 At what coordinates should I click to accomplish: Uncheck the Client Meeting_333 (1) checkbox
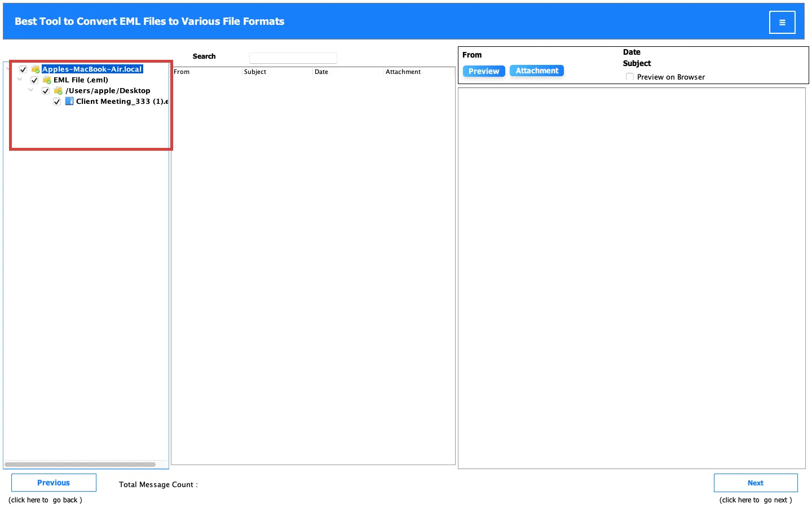point(57,102)
